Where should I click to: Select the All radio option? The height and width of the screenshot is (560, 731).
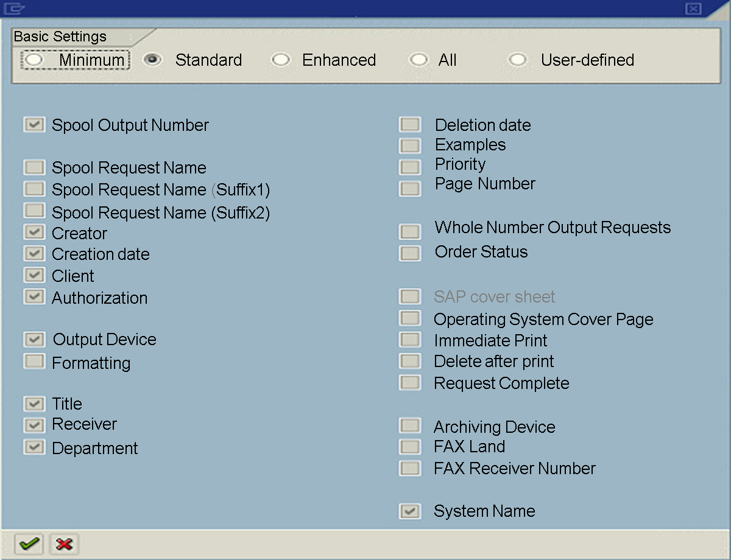[x=418, y=60]
